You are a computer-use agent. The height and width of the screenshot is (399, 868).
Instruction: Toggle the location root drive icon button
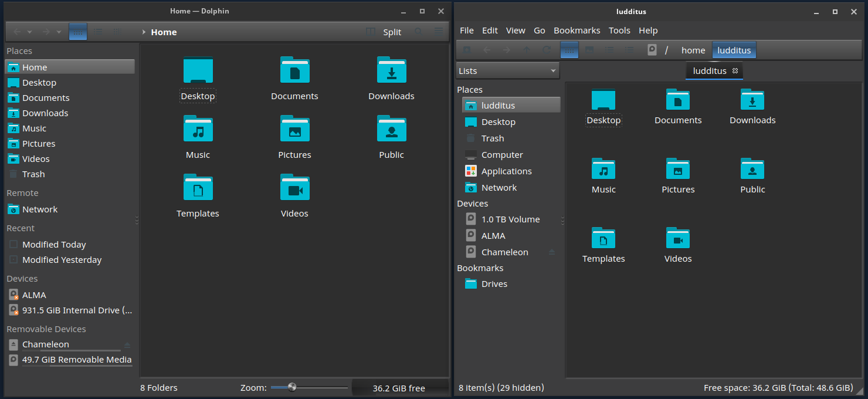[652, 50]
